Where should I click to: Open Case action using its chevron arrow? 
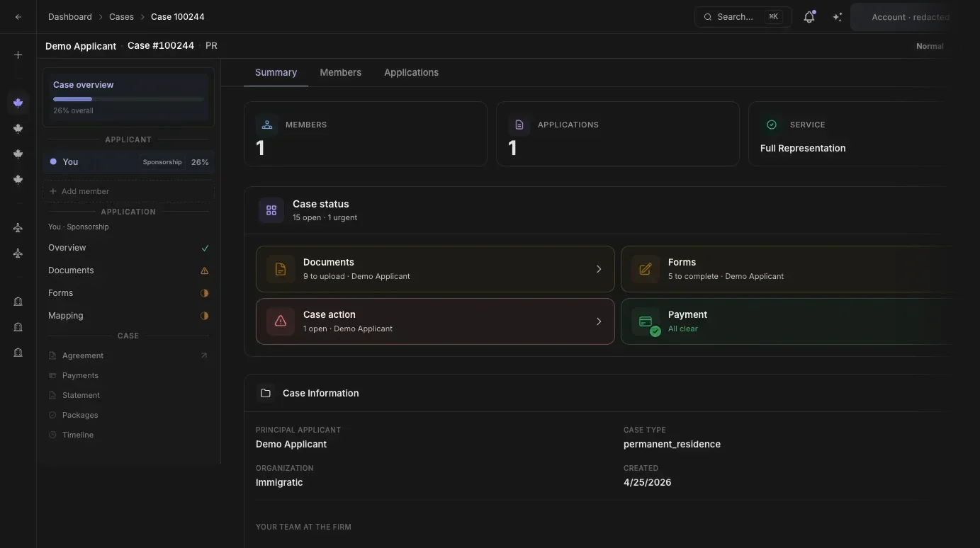pyautogui.click(x=599, y=321)
